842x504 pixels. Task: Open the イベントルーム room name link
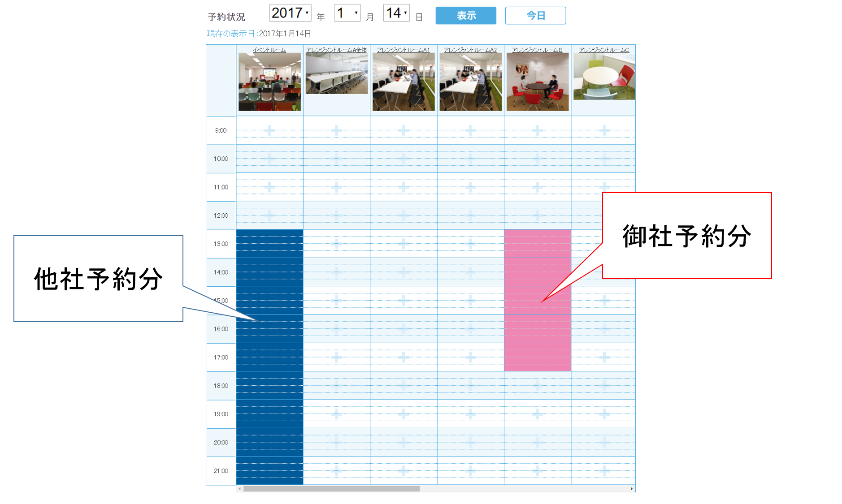269,50
